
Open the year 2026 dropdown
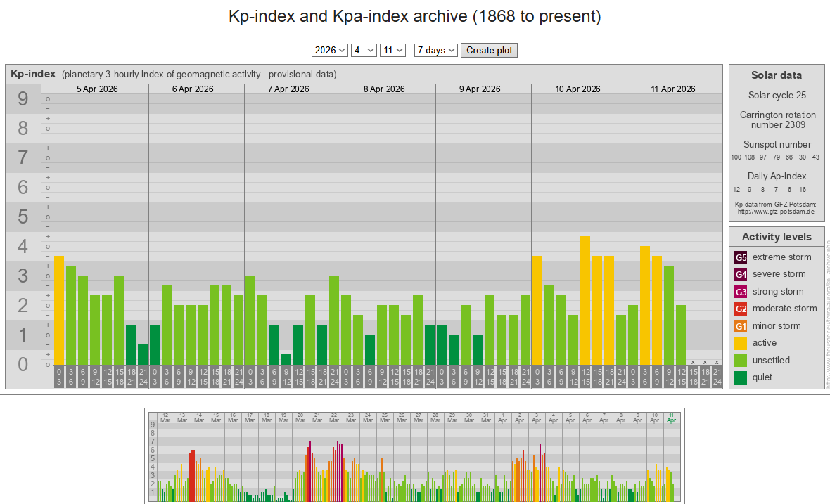(x=330, y=51)
